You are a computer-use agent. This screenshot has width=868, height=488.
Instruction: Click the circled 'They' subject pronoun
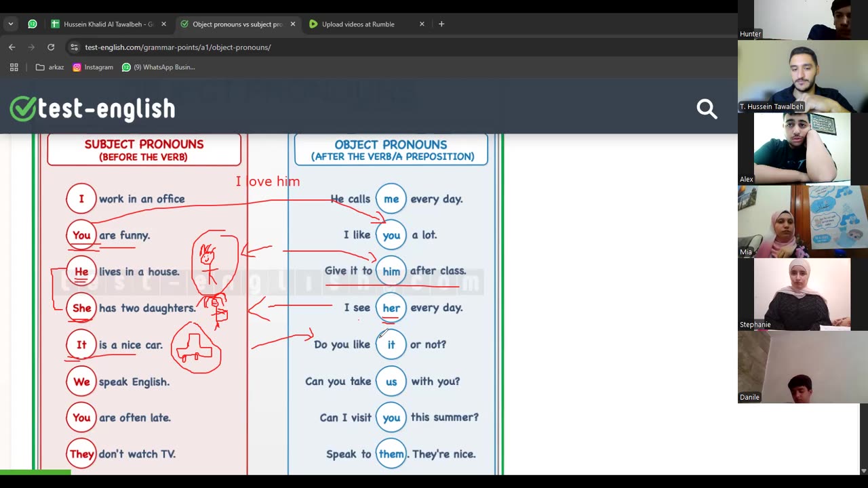(81, 454)
